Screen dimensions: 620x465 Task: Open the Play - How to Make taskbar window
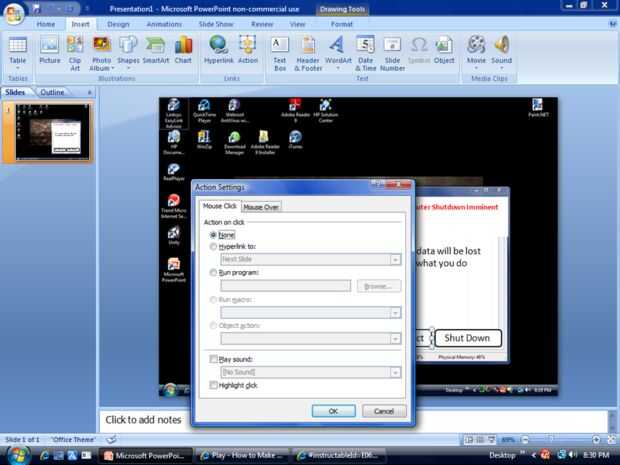pyautogui.click(x=242, y=456)
